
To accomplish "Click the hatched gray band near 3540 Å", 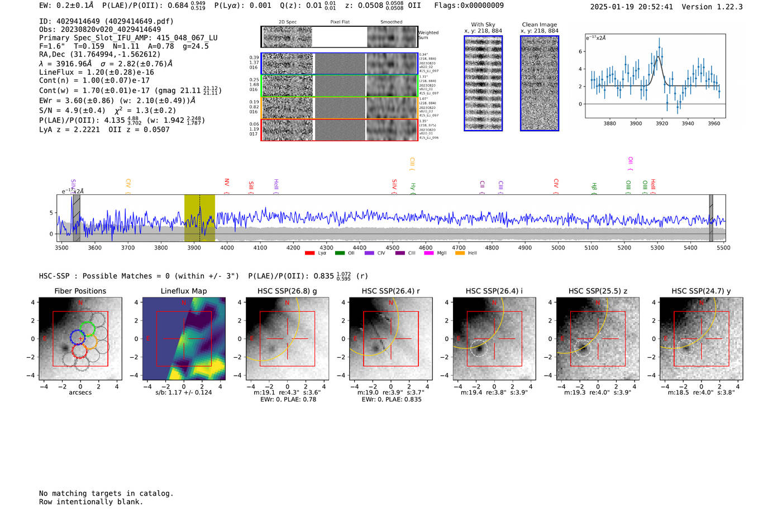I will [77, 218].
